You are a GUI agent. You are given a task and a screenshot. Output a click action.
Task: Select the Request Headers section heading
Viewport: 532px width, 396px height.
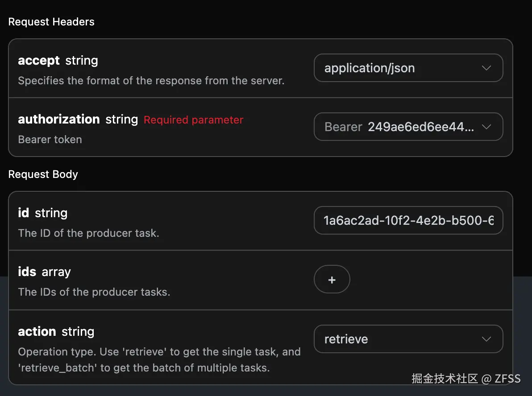[x=51, y=22]
